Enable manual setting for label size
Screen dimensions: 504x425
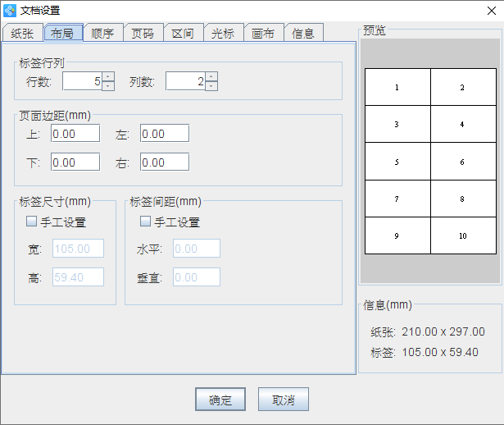(x=32, y=222)
